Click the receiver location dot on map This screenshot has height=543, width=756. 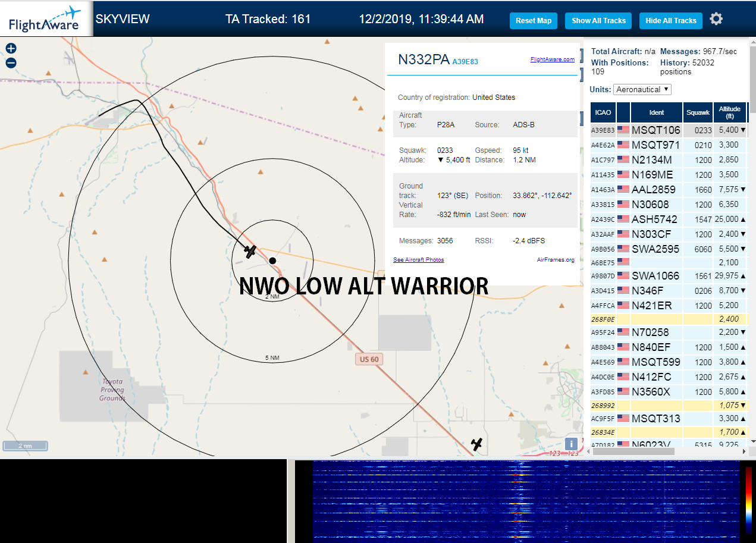coord(272,260)
